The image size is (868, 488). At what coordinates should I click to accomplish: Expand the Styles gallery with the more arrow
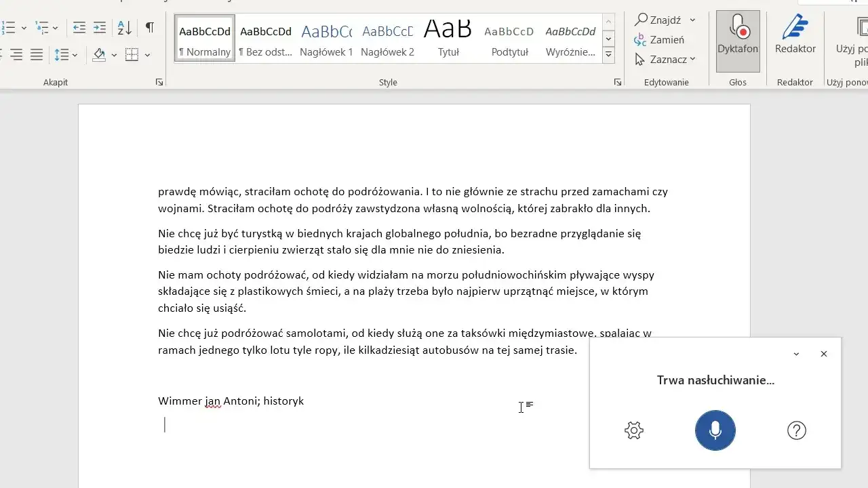[608, 54]
